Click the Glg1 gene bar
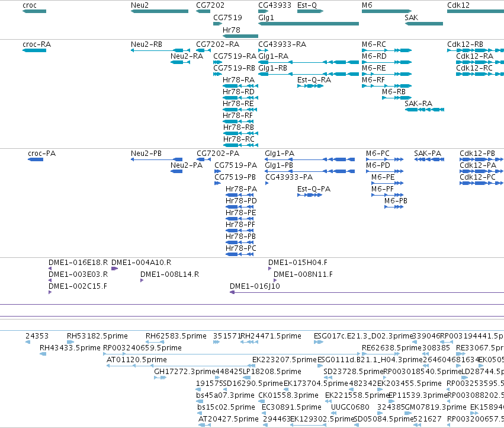 (x=309, y=24)
